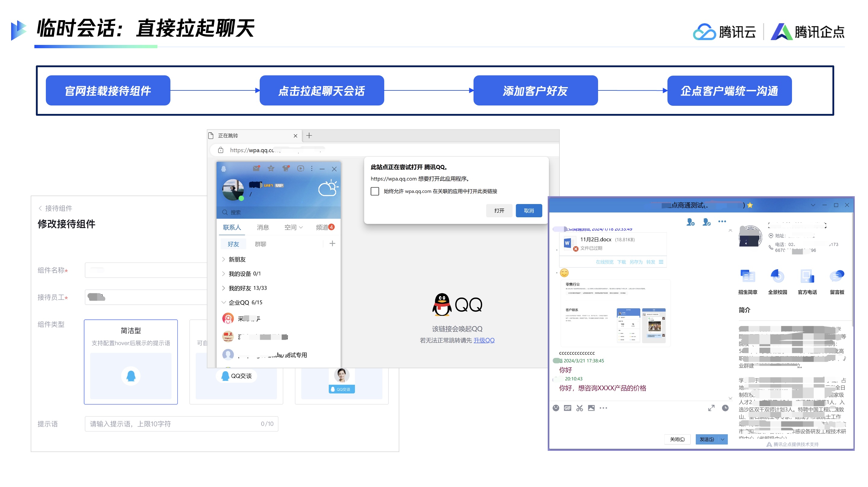This screenshot has width=868, height=487.
Task: Click the 招生简章 icon
Action: click(747, 277)
